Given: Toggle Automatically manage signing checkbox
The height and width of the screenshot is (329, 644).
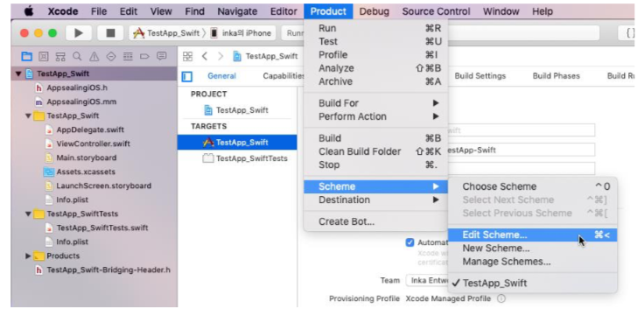Looking at the screenshot, I should pyautogui.click(x=409, y=242).
